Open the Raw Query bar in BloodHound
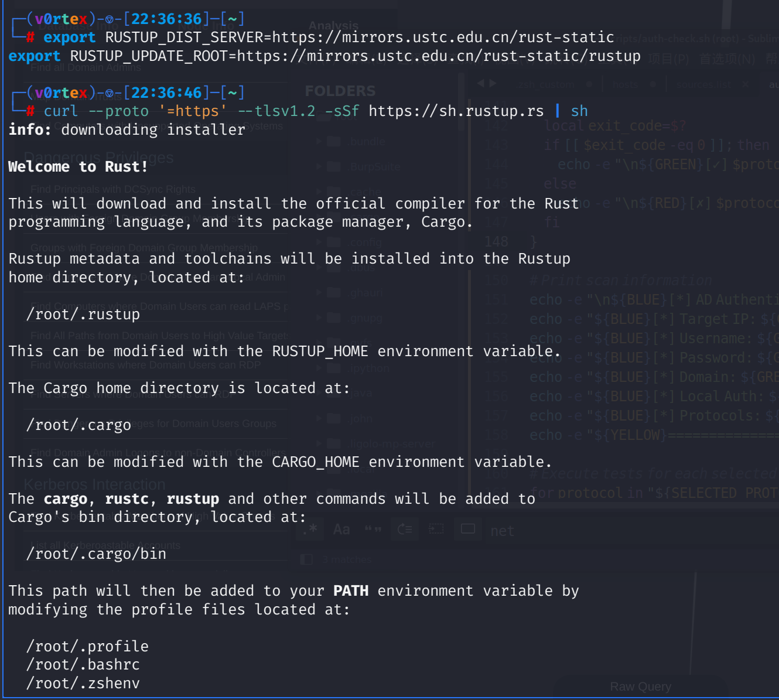Image resolution: width=779 pixels, height=700 pixels. [641, 687]
